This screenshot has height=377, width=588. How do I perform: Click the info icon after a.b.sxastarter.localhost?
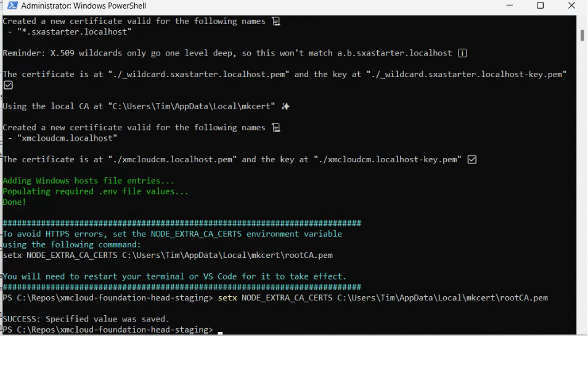(x=462, y=53)
